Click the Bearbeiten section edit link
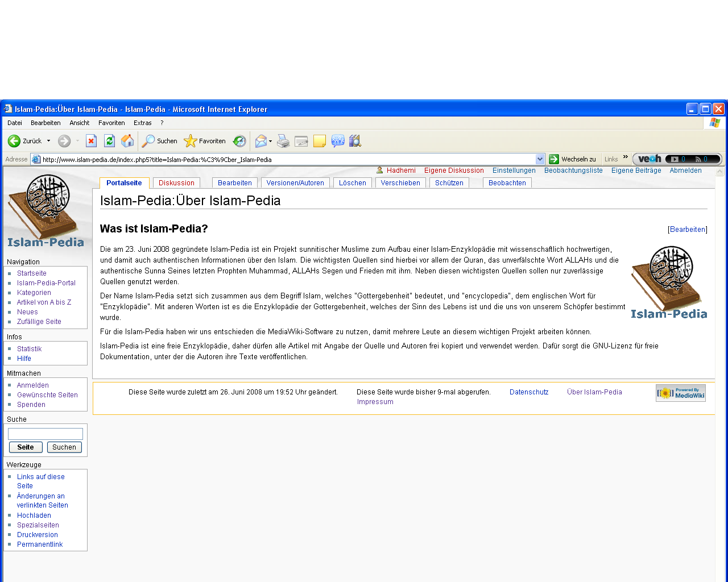The image size is (728, 582). click(x=688, y=230)
